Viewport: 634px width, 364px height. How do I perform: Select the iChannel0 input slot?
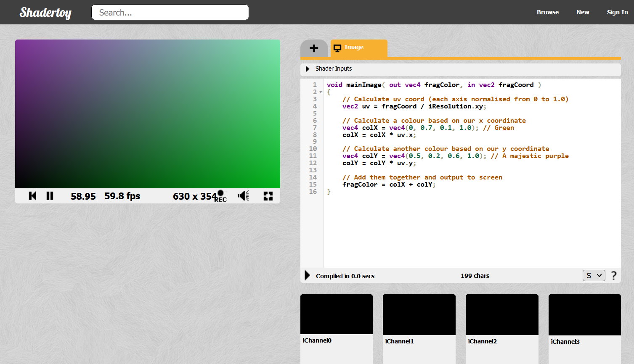pos(337,314)
